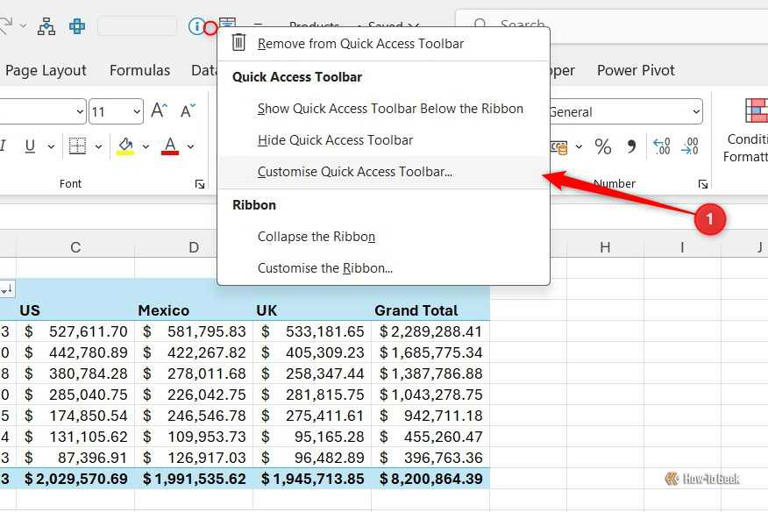Click inside the Search box
This screenshot has height=512, width=768.
612,24
